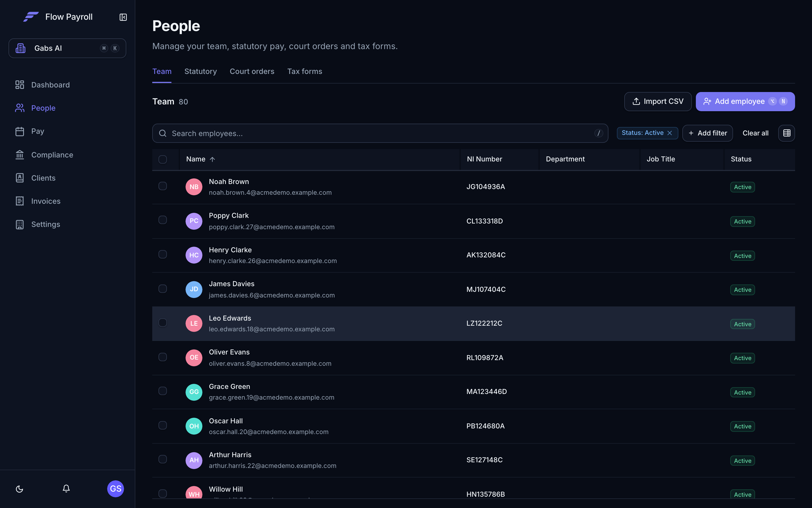Click Noah Brown's NB avatar
The width and height of the screenshot is (812, 508).
(x=194, y=187)
